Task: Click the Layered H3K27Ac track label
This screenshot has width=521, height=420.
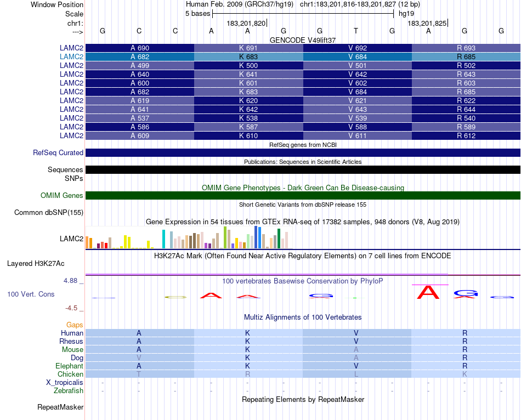Action: click(36, 264)
